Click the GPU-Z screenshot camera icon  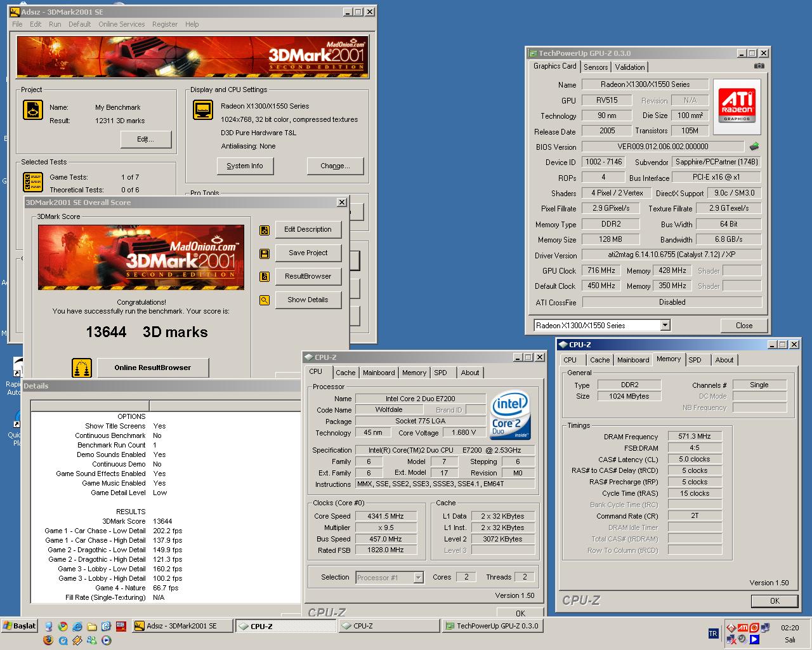tap(759, 65)
